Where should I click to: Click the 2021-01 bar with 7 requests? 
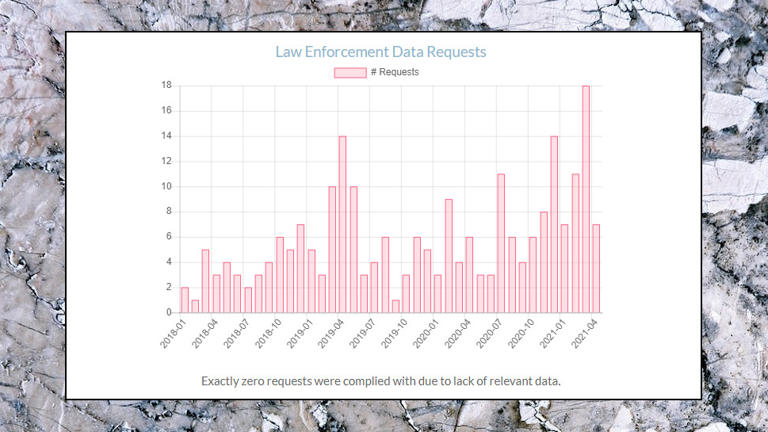pyautogui.click(x=565, y=268)
